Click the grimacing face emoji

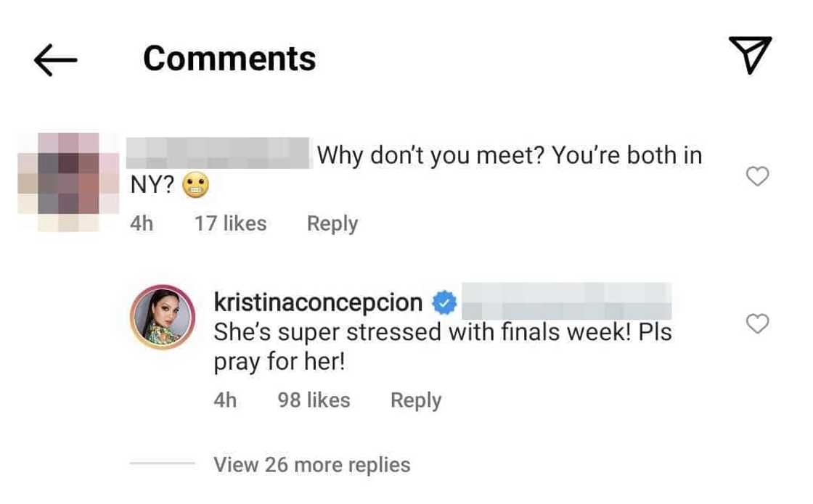195,187
